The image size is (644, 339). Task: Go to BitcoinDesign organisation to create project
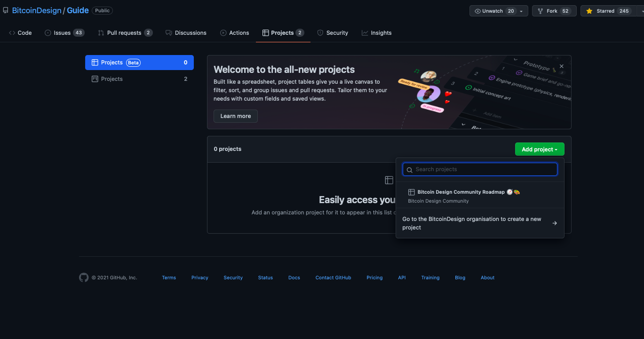[x=480, y=223]
